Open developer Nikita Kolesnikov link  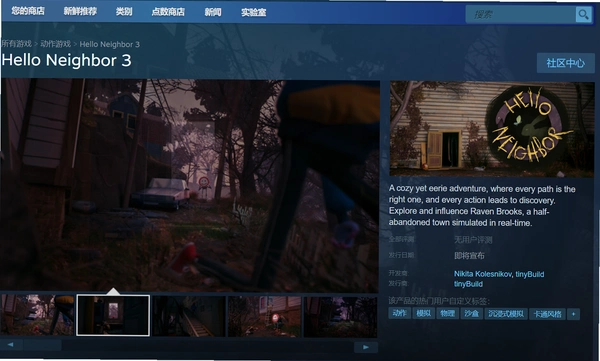click(x=483, y=274)
